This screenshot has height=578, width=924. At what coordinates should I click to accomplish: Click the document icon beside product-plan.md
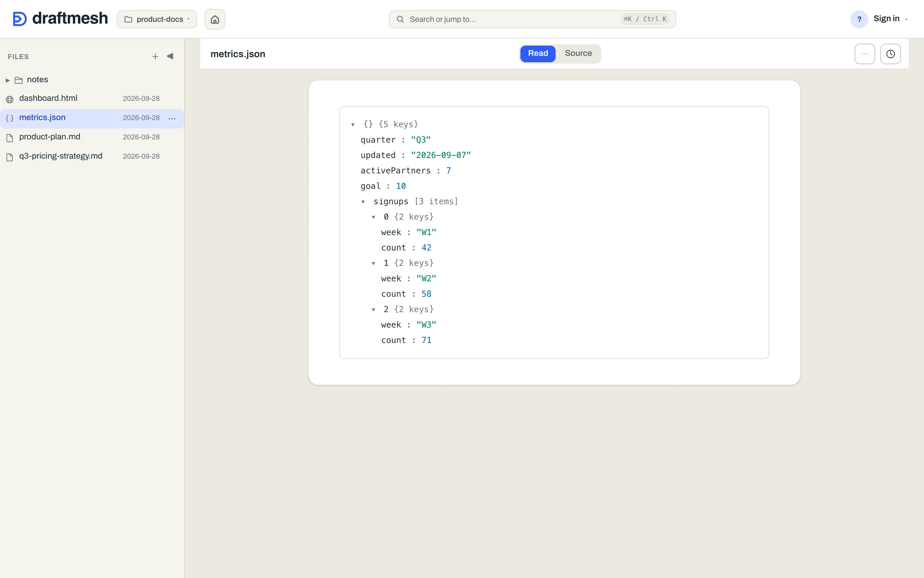point(10,138)
